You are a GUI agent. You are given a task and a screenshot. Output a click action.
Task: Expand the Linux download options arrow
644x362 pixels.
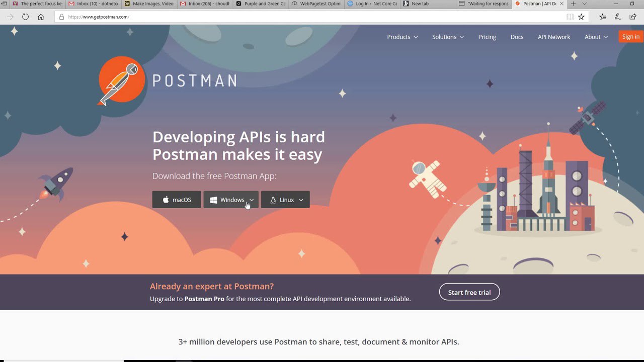pyautogui.click(x=301, y=200)
